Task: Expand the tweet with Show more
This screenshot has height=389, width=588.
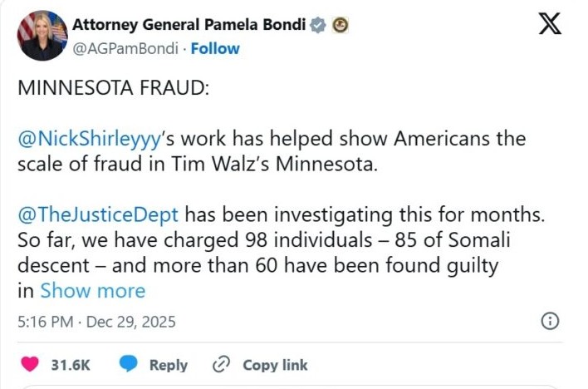Action: (92, 291)
